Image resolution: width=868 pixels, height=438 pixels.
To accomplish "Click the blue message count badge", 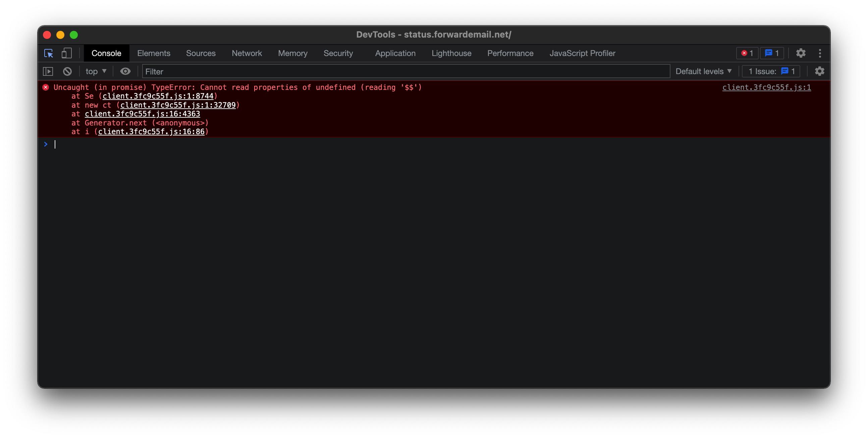I will coord(772,53).
